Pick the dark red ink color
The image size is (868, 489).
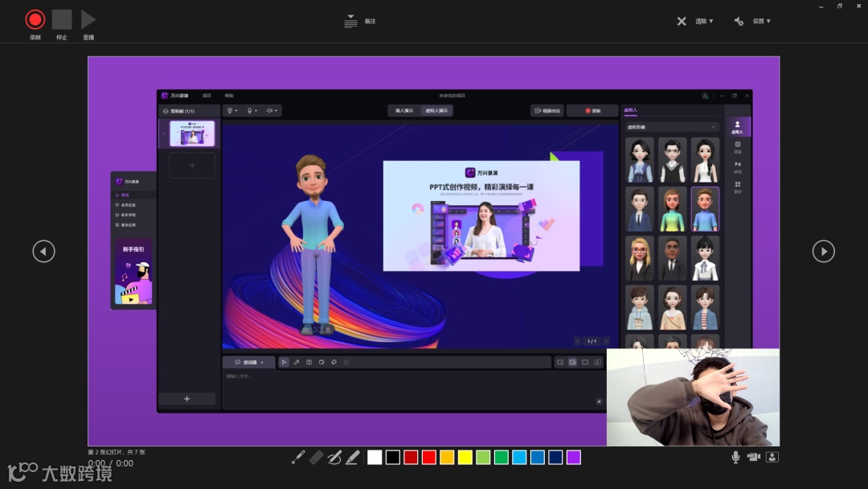[x=411, y=458]
